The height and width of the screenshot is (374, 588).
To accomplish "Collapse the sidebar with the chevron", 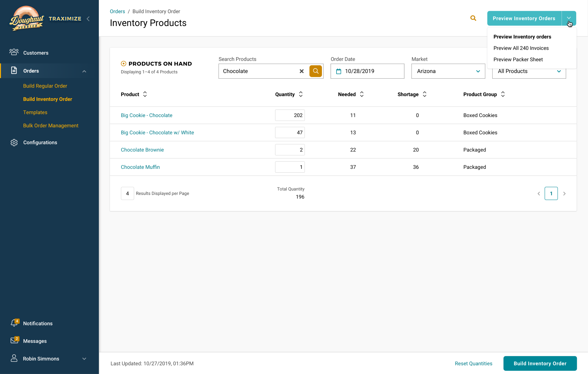I will (x=88, y=19).
